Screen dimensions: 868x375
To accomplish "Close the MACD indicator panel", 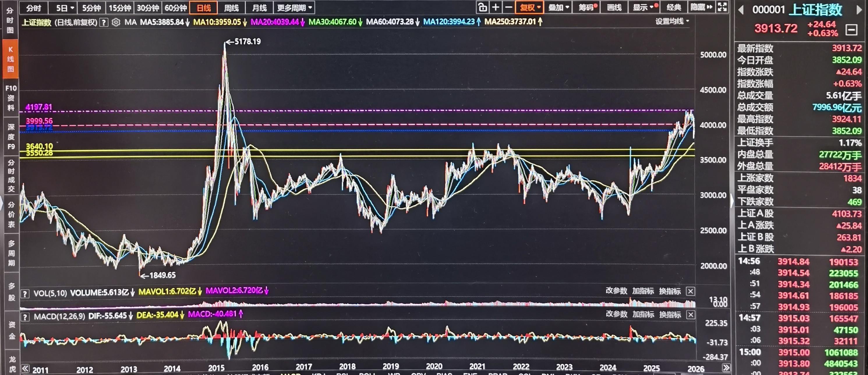I will pyautogui.click(x=690, y=315).
